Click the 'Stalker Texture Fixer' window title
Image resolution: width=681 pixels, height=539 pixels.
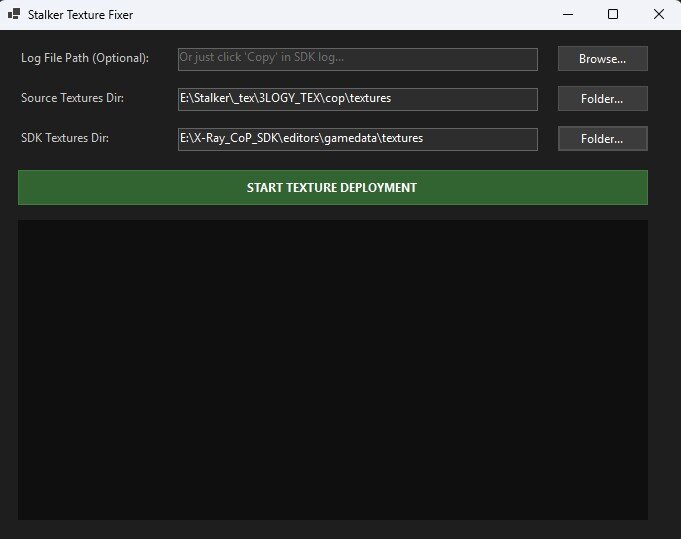80,15
